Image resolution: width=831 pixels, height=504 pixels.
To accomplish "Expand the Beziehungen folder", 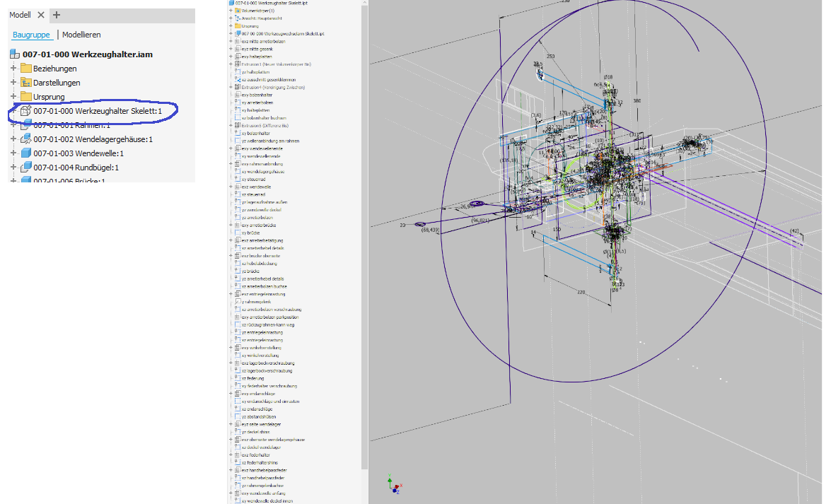I will 13,68.
